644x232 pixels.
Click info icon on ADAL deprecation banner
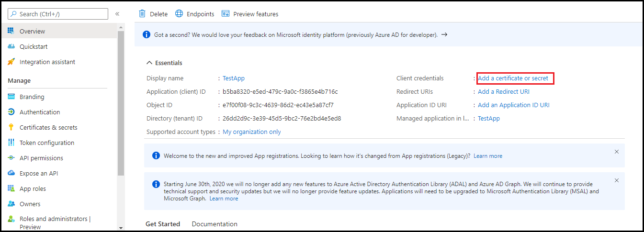(156, 184)
